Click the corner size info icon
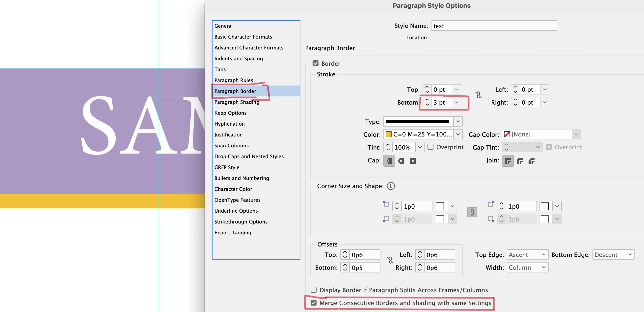 (391, 186)
